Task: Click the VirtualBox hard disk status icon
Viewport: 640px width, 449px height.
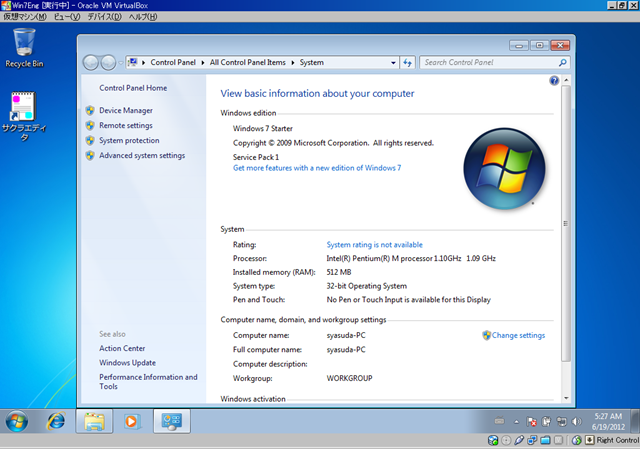Action: tap(493, 440)
